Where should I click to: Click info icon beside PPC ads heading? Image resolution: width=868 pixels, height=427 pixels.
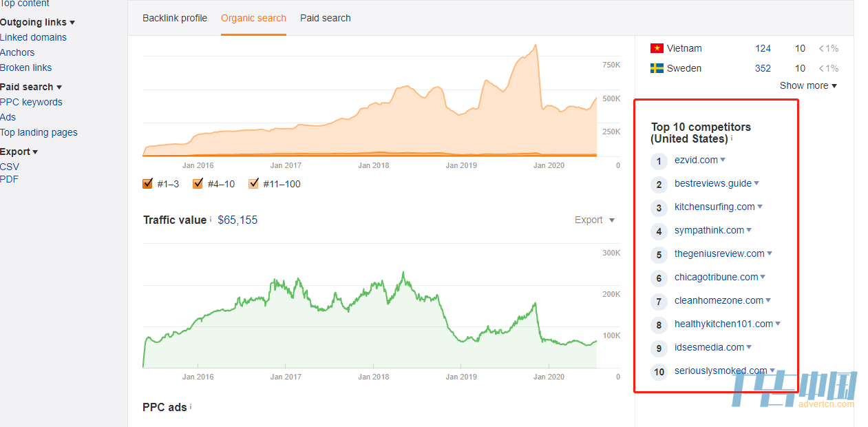[x=191, y=406]
